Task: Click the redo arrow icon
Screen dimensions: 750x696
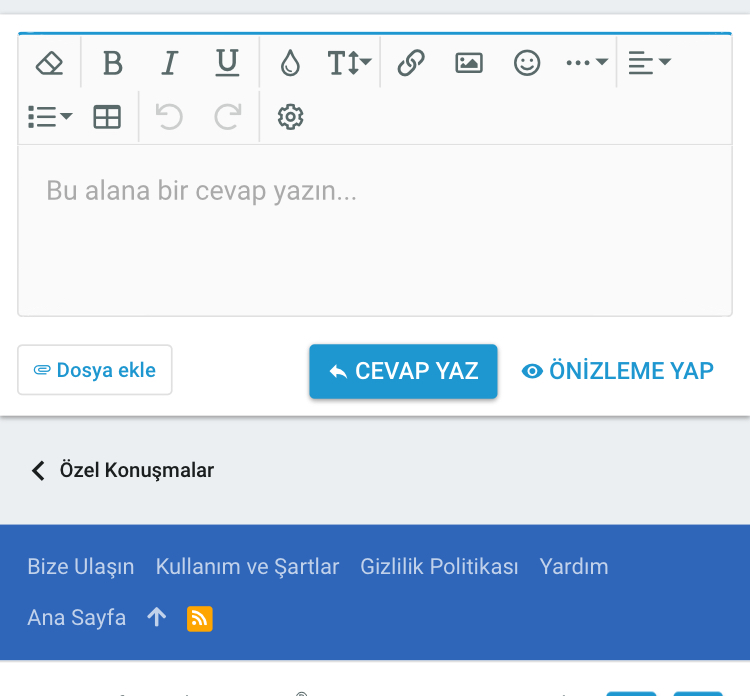Action: pyautogui.click(x=228, y=117)
